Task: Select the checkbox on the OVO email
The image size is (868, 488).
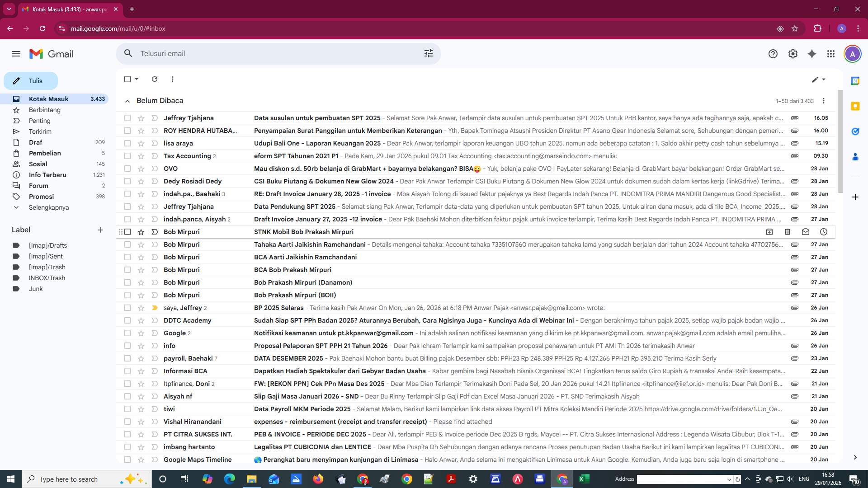Action: [127, 169]
